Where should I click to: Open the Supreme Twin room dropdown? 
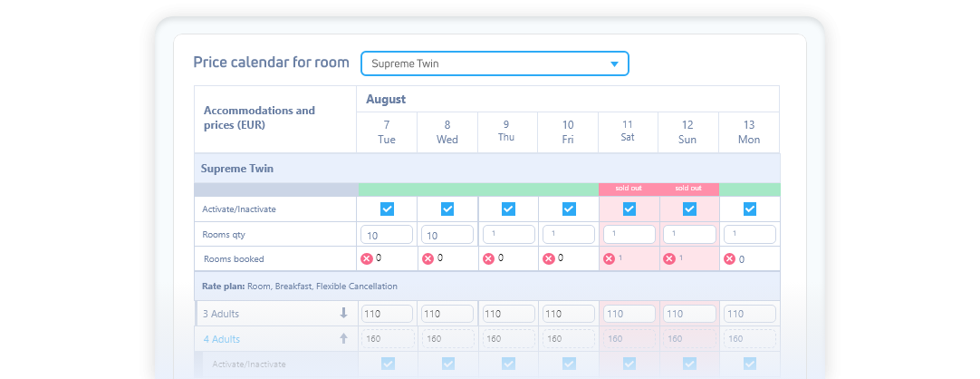tap(495, 63)
